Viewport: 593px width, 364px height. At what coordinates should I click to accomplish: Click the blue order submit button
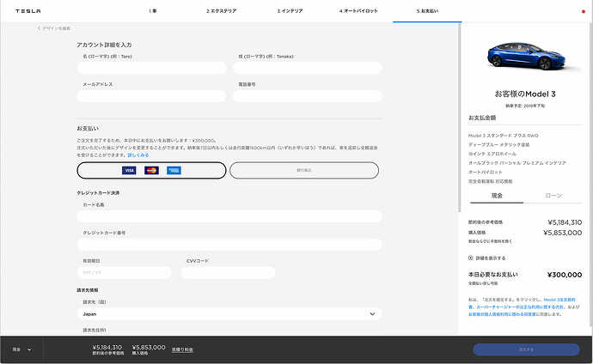click(526, 349)
